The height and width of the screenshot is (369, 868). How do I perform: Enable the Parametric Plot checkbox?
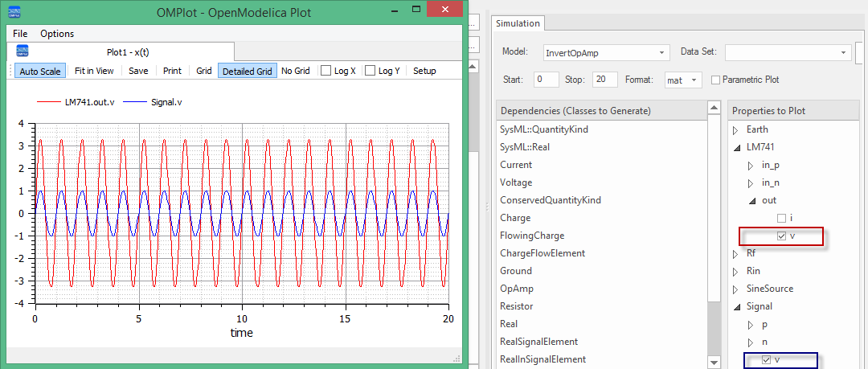715,80
